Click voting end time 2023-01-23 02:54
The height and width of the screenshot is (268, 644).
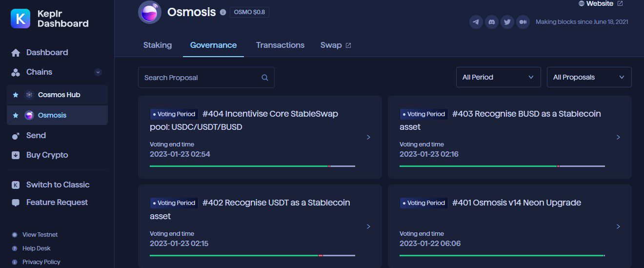[180, 154]
